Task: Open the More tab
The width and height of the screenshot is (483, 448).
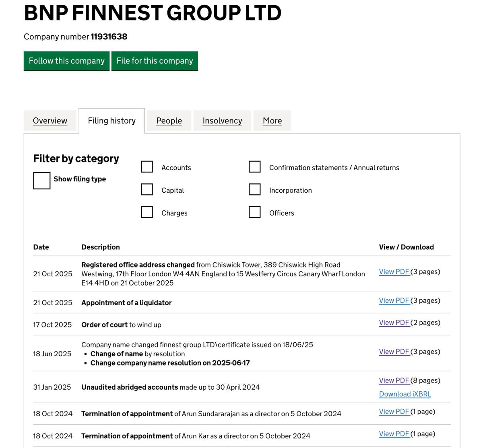Action: coord(272,121)
